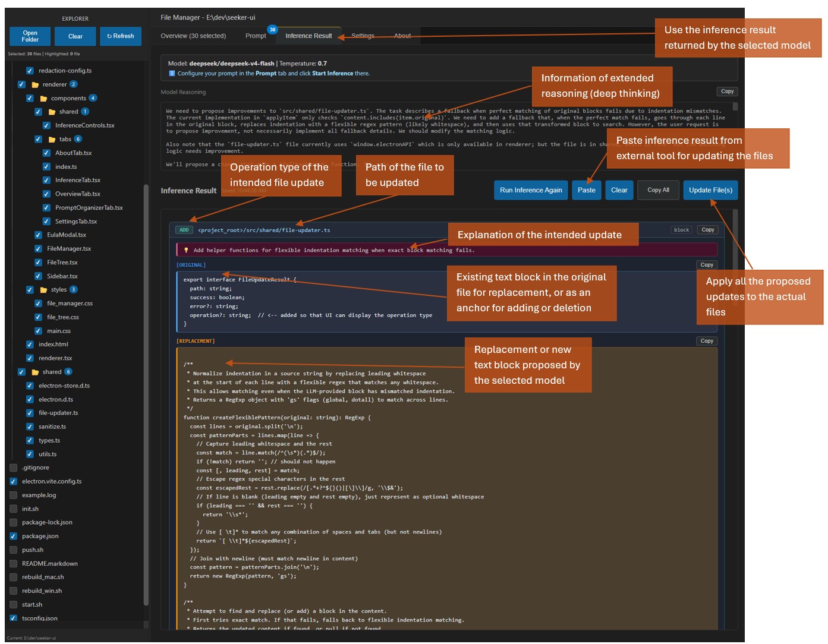Collapse the shared folder with badge 1
Screen dimensions: 828x644
tap(68, 112)
